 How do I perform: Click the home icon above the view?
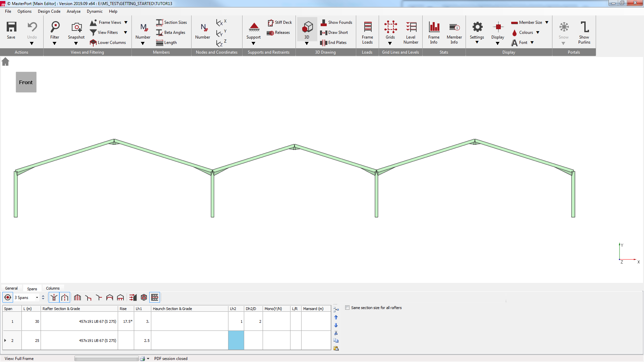[x=5, y=62]
